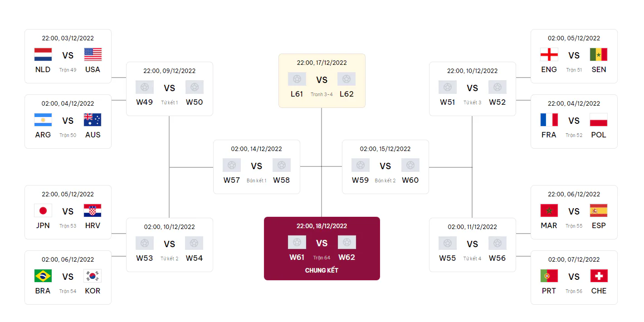Image resolution: width=644 pixels, height=322 pixels.
Task: Select the Brazil flag in match 54
Action: click(x=43, y=276)
